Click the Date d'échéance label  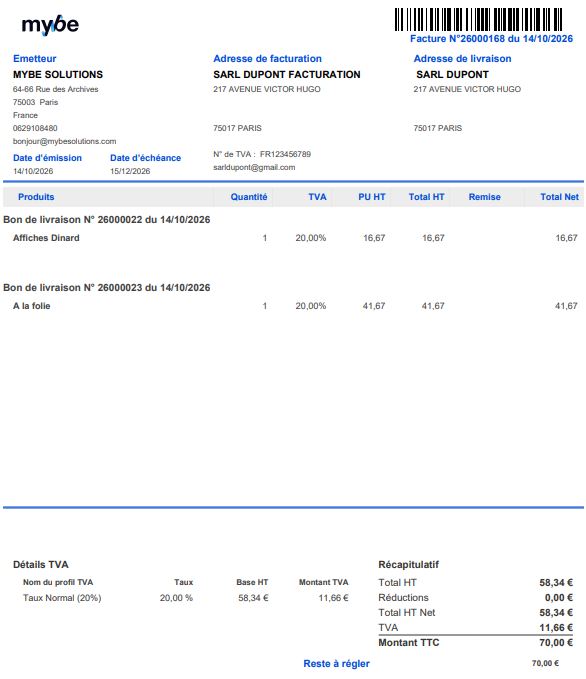146,158
